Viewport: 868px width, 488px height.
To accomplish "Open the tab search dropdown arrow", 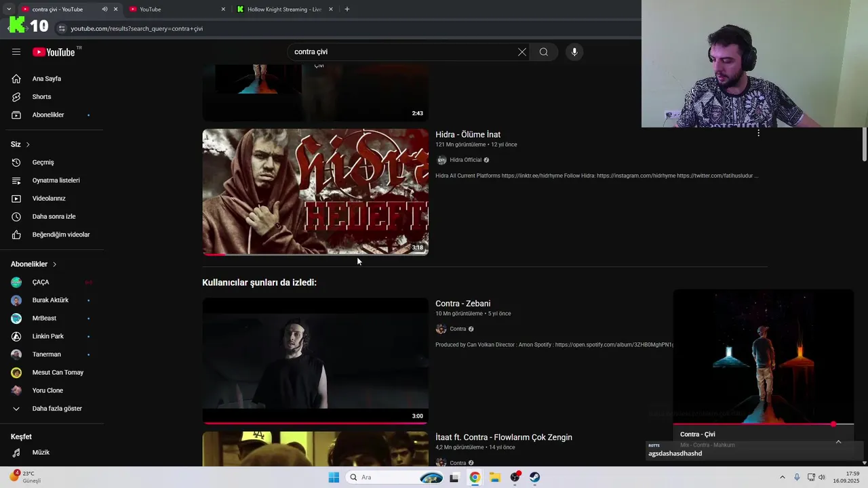I will (8, 9).
